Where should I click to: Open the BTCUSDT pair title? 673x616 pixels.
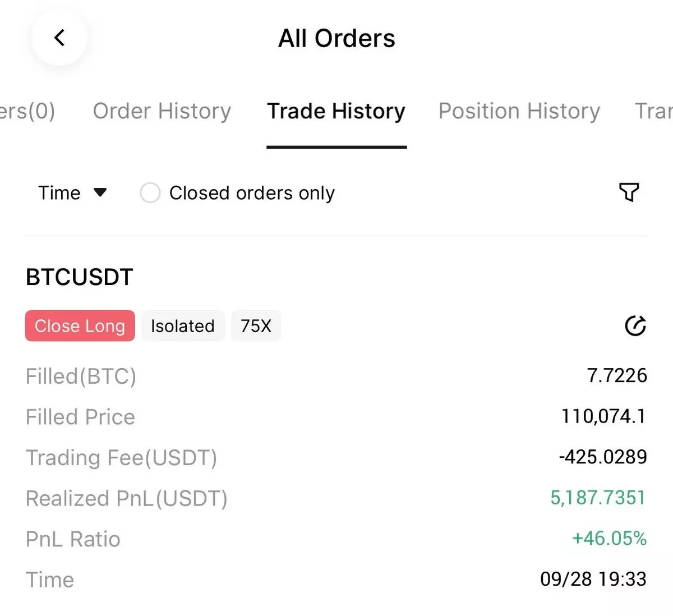(x=79, y=277)
